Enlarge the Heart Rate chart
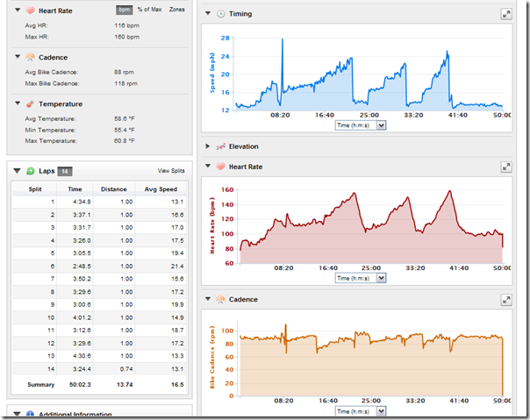Image resolution: width=530 pixels, height=420 pixels. pyautogui.click(x=506, y=166)
